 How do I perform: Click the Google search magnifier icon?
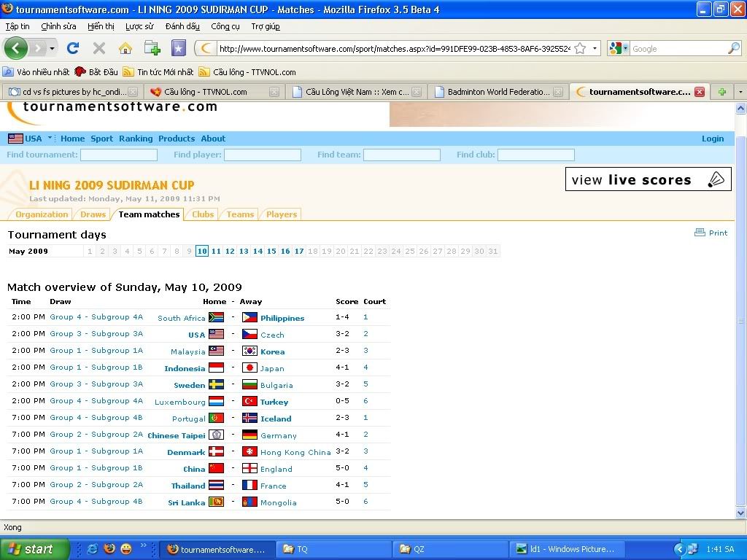pos(734,48)
